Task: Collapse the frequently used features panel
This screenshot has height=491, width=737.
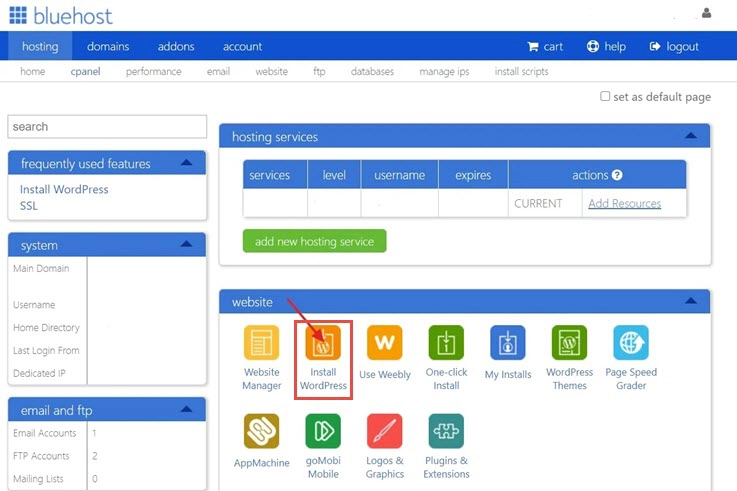Action: 186,163
